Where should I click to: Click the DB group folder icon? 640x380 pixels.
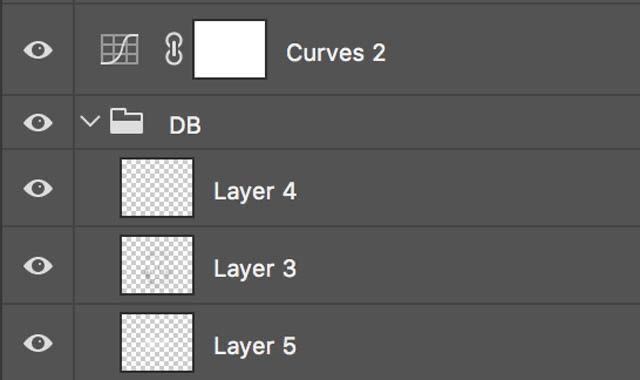coord(127,121)
